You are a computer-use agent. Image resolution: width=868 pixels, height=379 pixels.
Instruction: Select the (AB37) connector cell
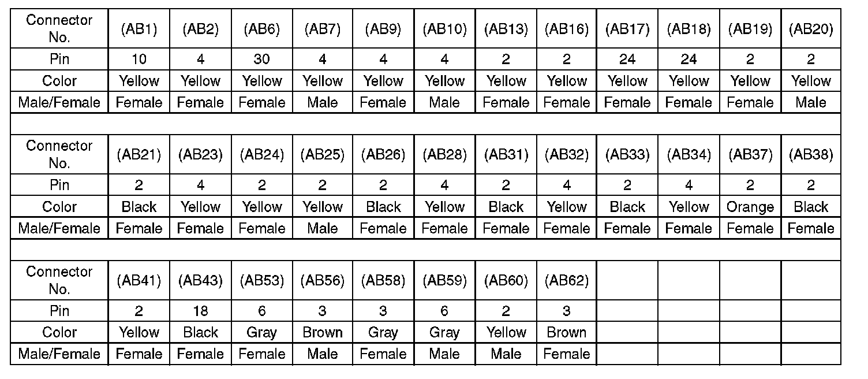tap(750, 155)
